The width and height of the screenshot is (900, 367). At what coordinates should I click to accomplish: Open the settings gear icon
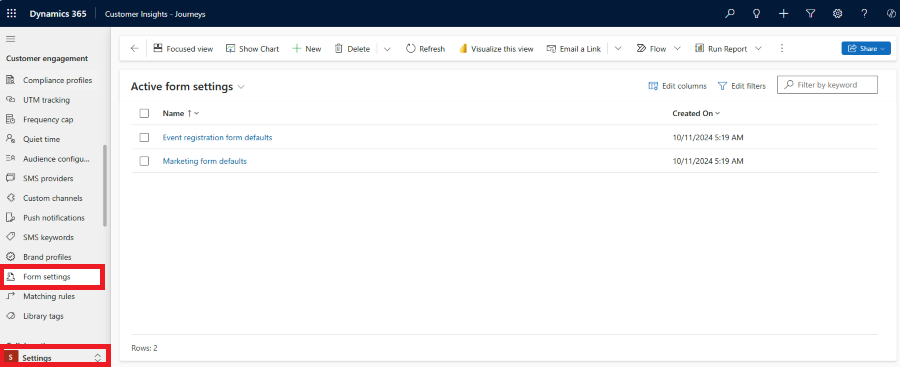coord(837,14)
